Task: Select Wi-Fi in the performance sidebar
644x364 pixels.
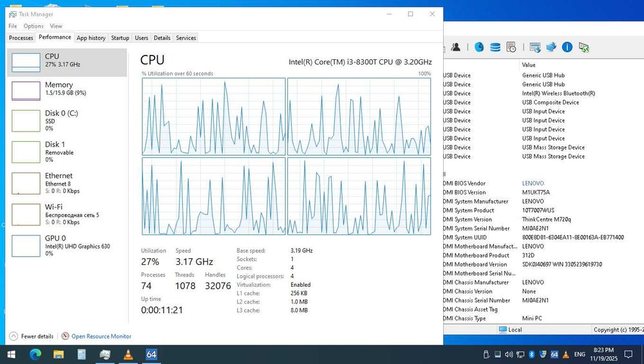Action: click(x=67, y=214)
